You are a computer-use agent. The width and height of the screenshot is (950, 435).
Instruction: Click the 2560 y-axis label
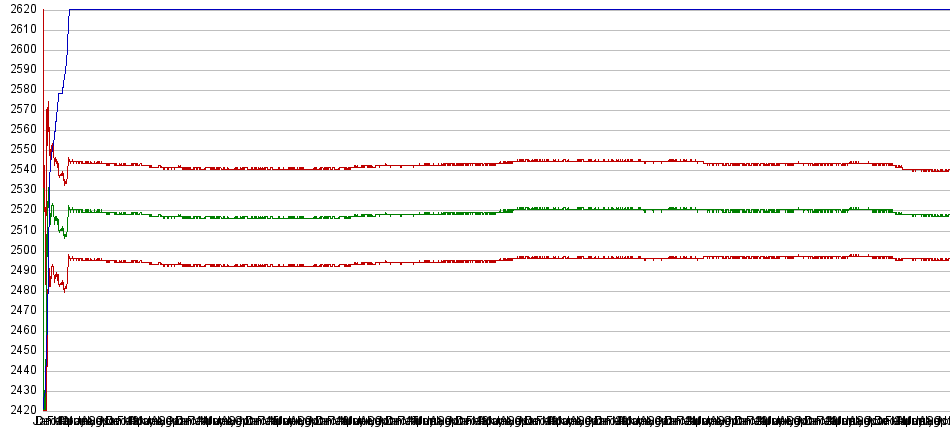click(19, 129)
